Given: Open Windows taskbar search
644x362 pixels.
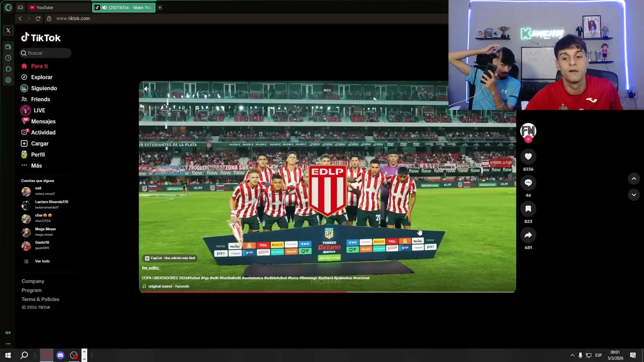Looking at the screenshot, I should tap(24, 355).
